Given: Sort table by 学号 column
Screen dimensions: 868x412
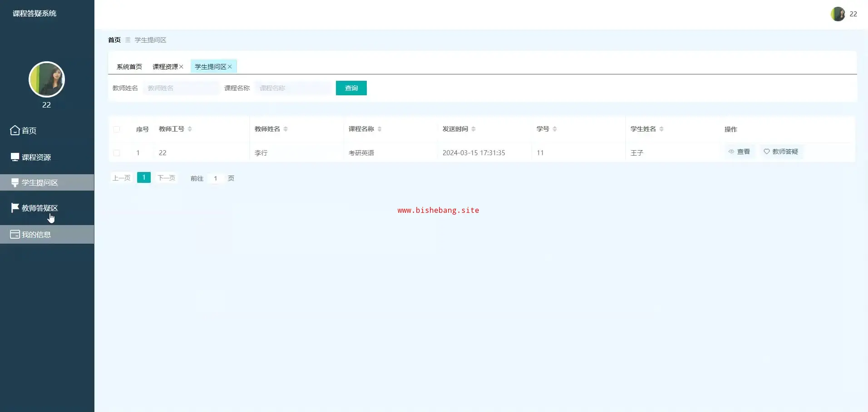Looking at the screenshot, I should [555, 129].
